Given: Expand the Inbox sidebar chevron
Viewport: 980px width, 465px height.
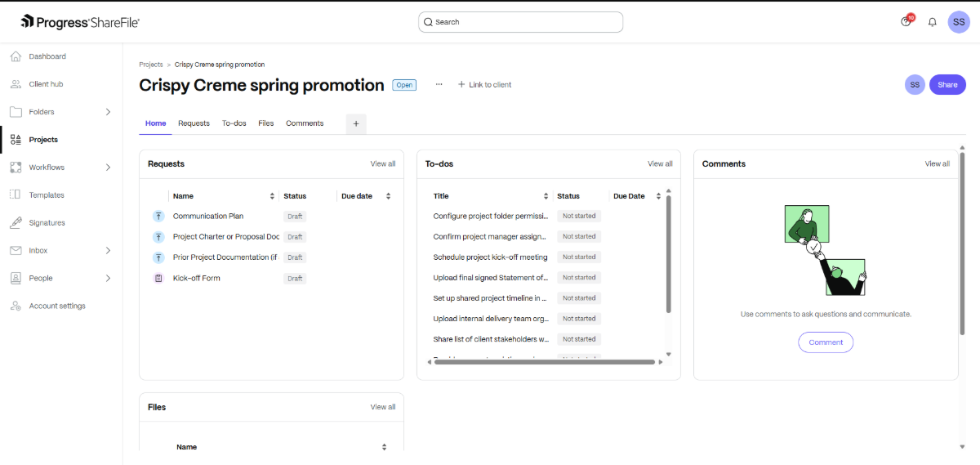Looking at the screenshot, I should (108, 251).
